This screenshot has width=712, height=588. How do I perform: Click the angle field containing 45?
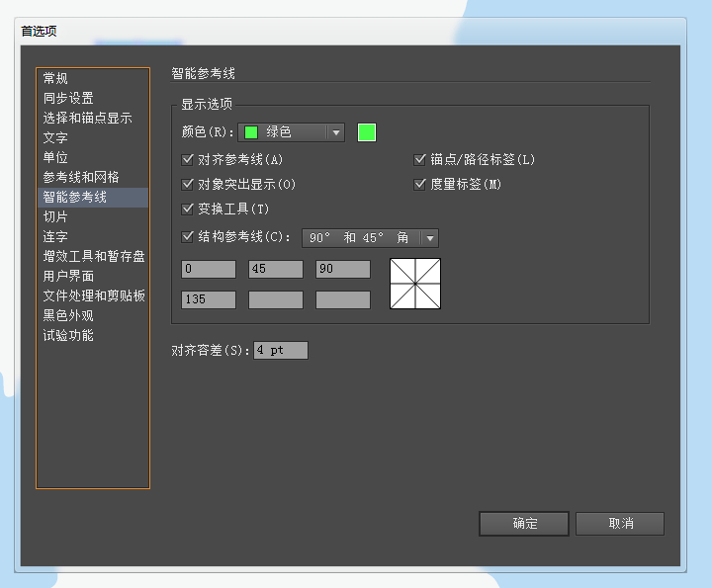point(276,269)
